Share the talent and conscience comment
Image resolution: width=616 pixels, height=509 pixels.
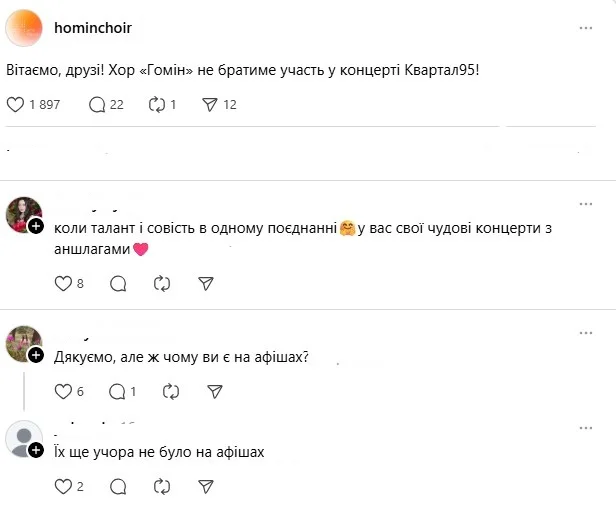[206, 284]
